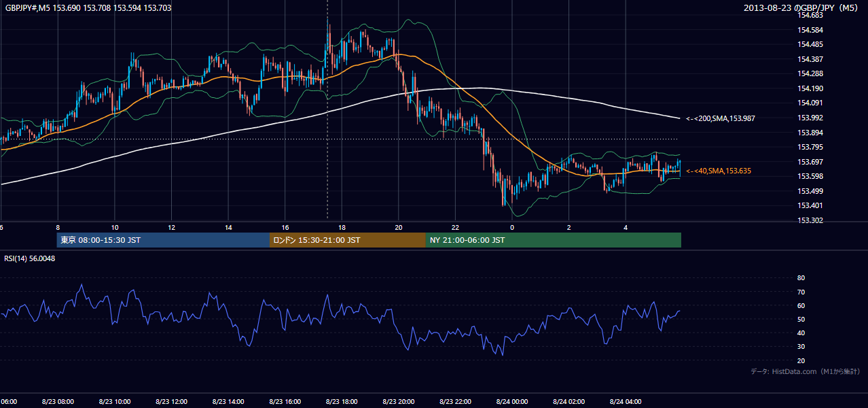
Task: Click the RSI 80 level label
Action: pos(801,278)
